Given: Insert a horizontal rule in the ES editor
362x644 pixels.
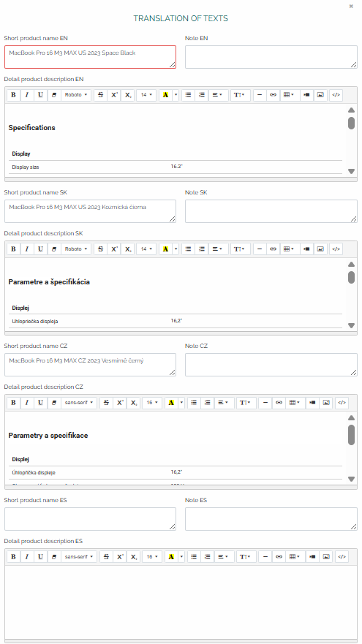Looking at the screenshot, I should coord(265,556).
